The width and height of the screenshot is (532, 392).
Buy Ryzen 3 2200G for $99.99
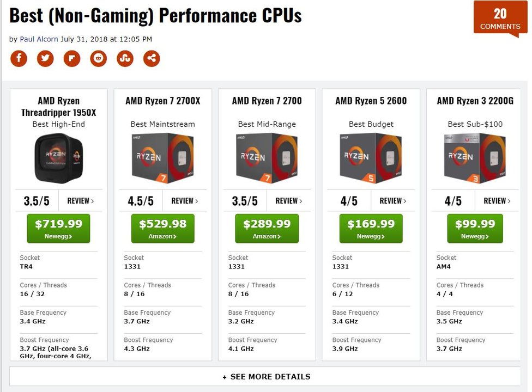(x=475, y=228)
